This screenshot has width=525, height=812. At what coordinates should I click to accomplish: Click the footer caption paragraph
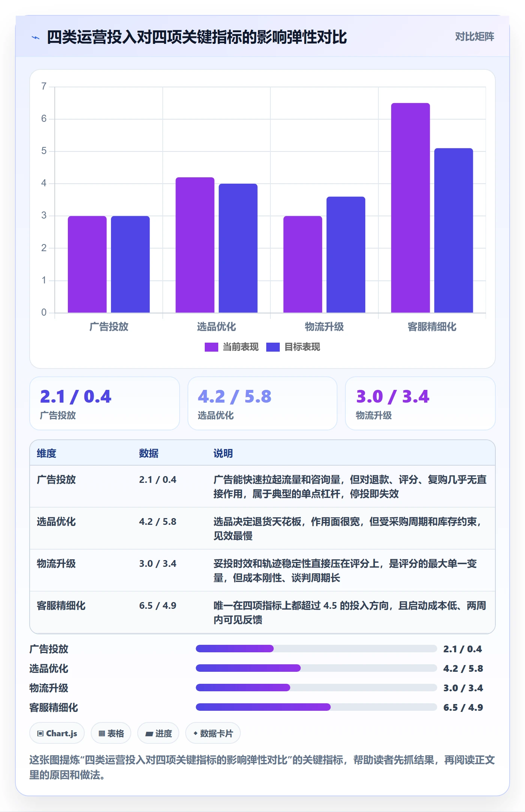click(x=262, y=767)
